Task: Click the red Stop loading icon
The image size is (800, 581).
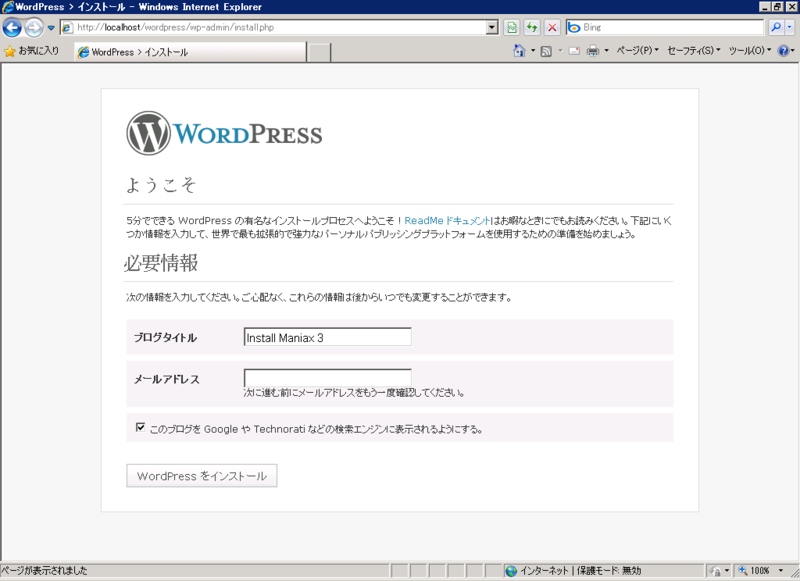Action: click(x=552, y=28)
